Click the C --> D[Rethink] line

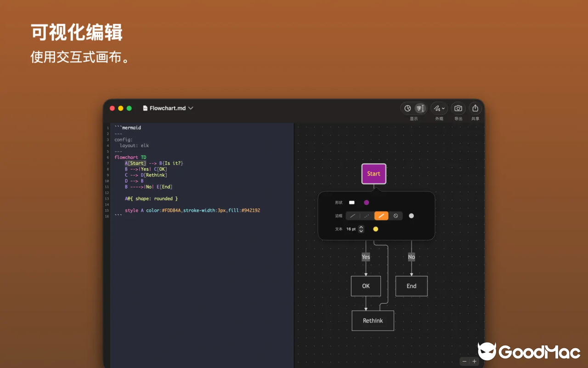click(x=146, y=175)
